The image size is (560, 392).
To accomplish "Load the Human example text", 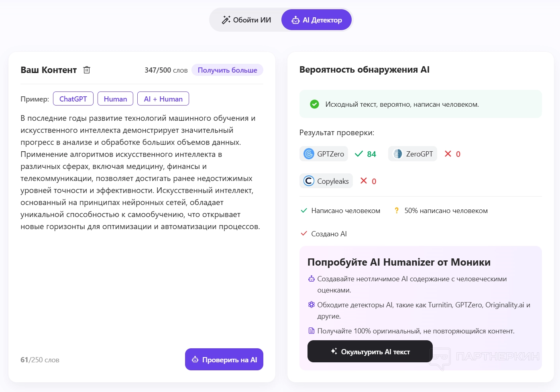I will point(115,99).
